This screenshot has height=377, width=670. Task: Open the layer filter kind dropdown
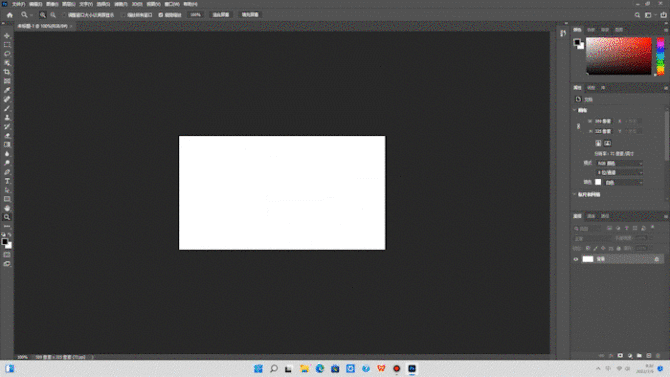click(587, 229)
